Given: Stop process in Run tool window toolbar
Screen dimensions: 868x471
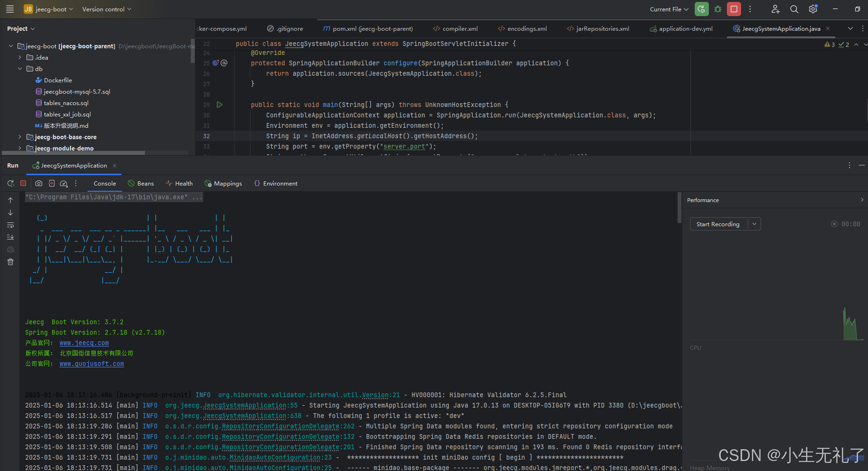Looking at the screenshot, I should [23, 183].
